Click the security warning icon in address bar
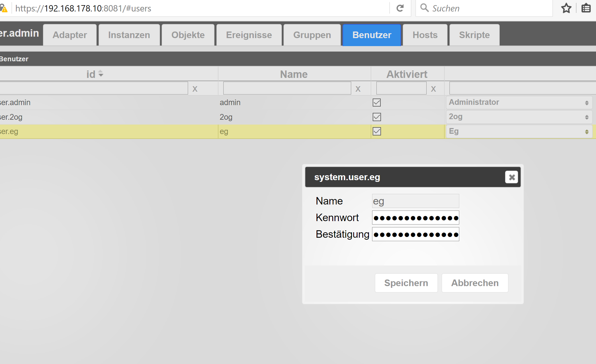596x364 pixels. 4,8
